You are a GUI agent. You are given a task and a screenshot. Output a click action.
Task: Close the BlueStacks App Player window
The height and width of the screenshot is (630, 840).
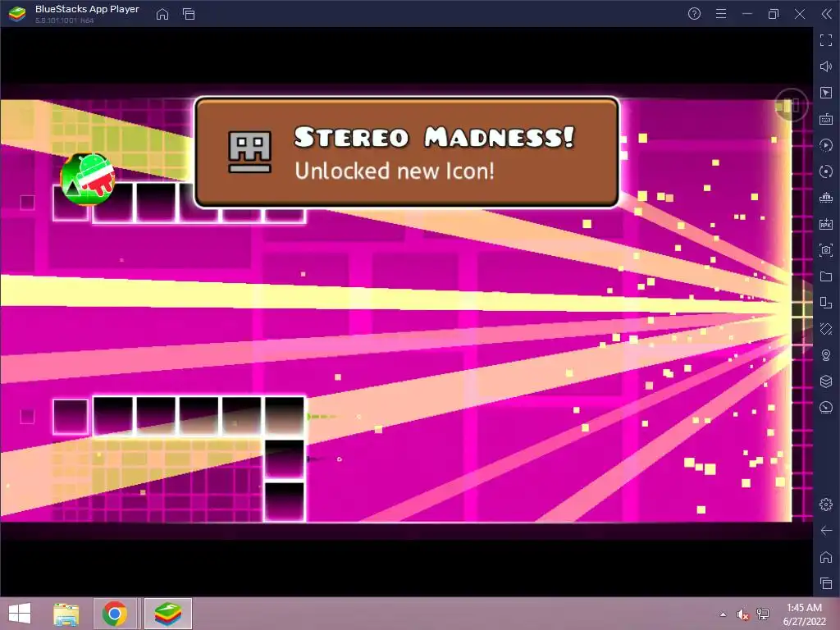pos(800,14)
